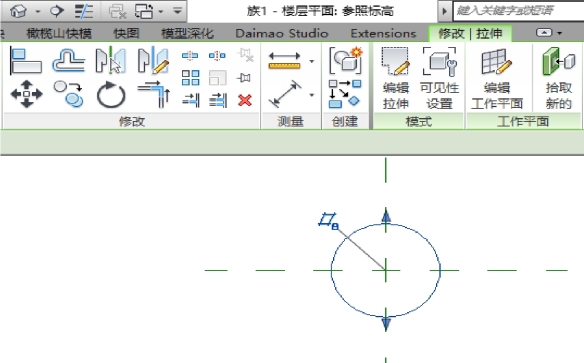584x363 pixels.
Task: Select the Rotate tool icon
Action: (x=111, y=94)
